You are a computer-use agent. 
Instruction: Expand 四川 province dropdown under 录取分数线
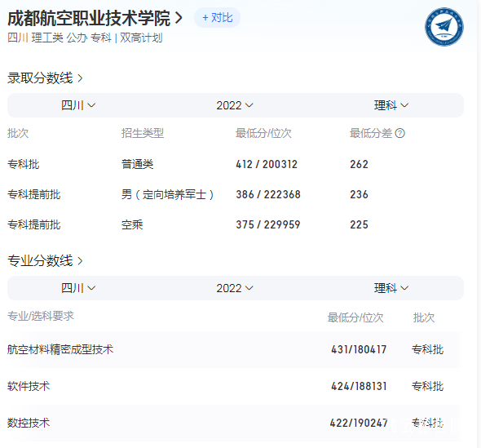pos(78,105)
